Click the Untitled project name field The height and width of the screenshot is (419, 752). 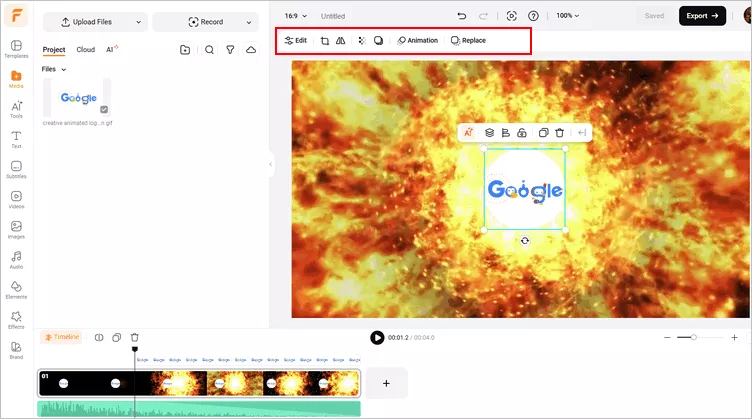point(333,16)
